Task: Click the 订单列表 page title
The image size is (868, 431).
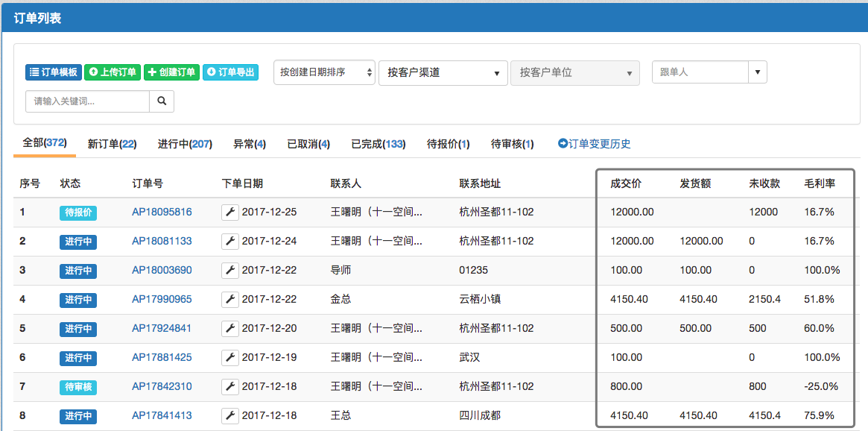Action: tap(37, 18)
